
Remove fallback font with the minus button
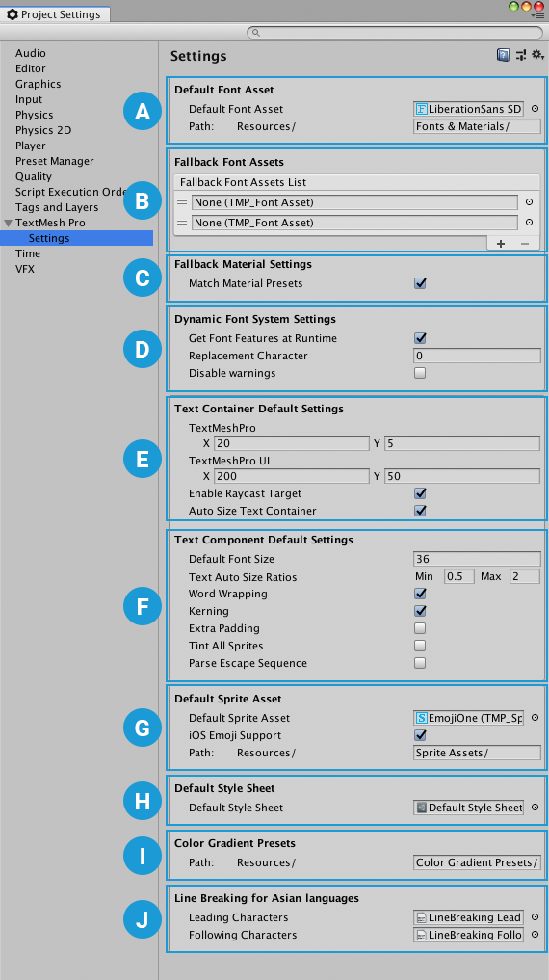coord(525,244)
